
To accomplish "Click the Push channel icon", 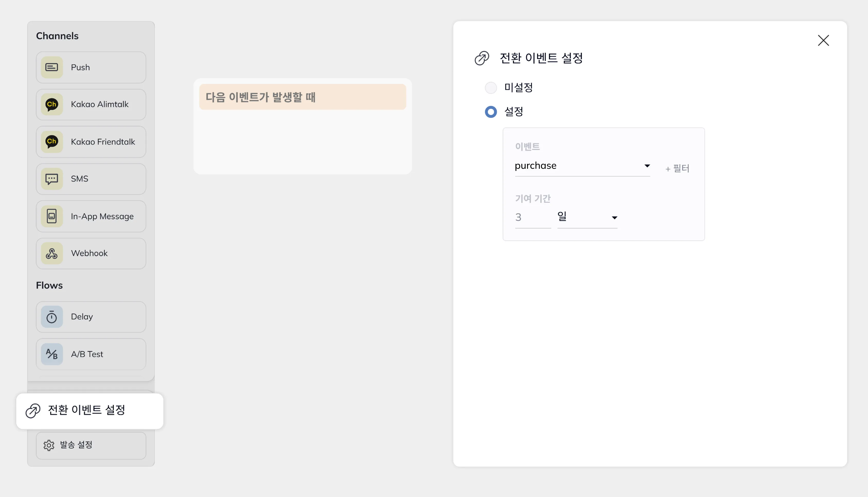I will (x=52, y=67).
